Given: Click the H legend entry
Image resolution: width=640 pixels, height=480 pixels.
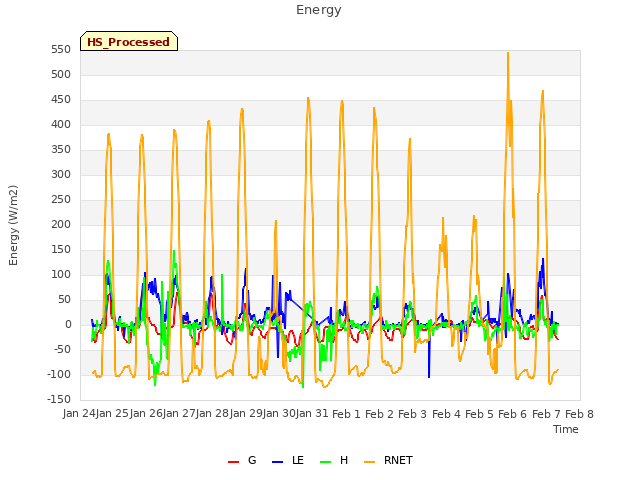Looking at the screenshot, I should [334, 460].
